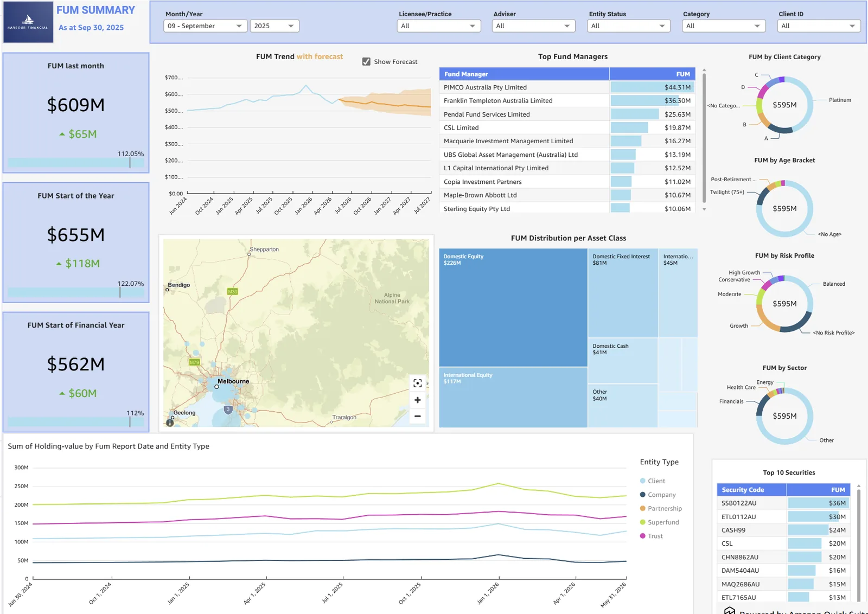Click Health Care label in Sector donut

click(741, 388)
